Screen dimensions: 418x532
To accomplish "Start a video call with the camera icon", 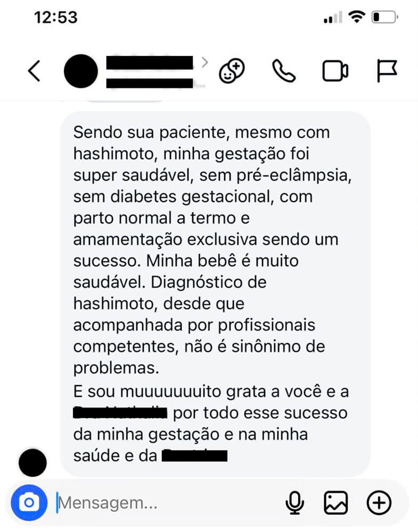I will (x=335, y=71).
